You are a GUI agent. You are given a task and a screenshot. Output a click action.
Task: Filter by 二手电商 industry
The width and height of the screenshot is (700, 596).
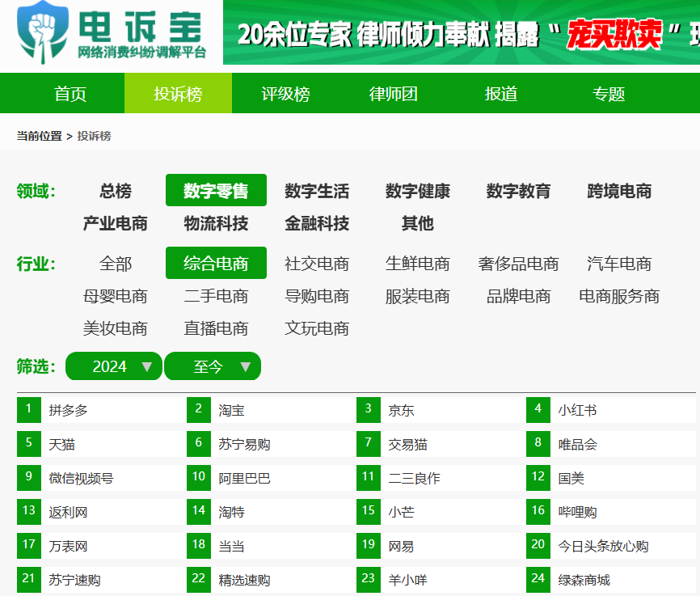[x=216, y=296]
